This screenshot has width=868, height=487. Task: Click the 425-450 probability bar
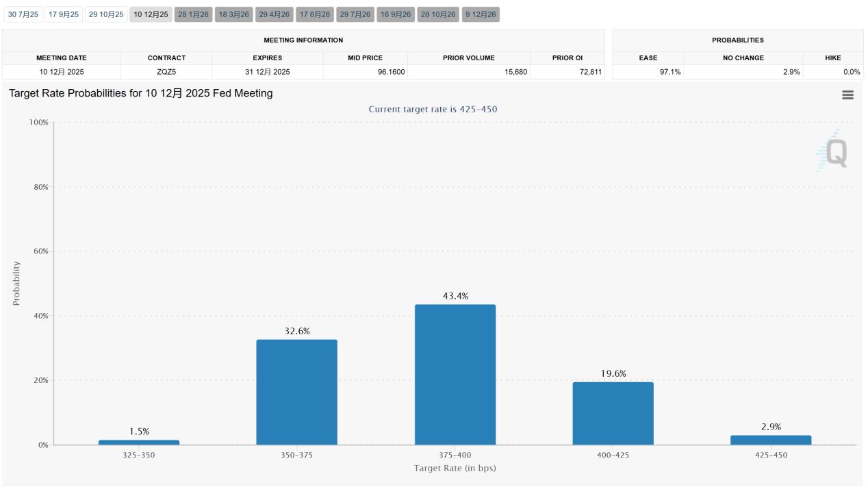pos(771,440)
